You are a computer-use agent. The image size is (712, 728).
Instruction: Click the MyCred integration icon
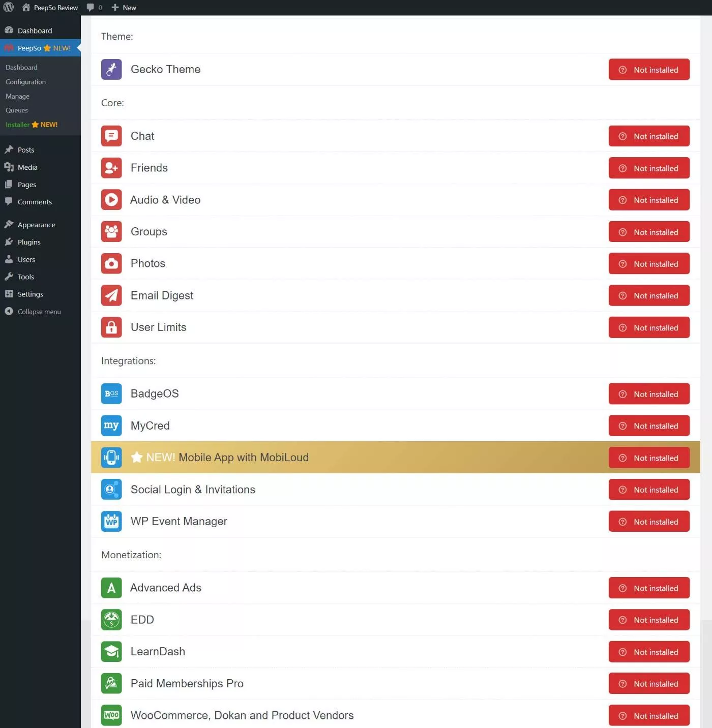111,426
